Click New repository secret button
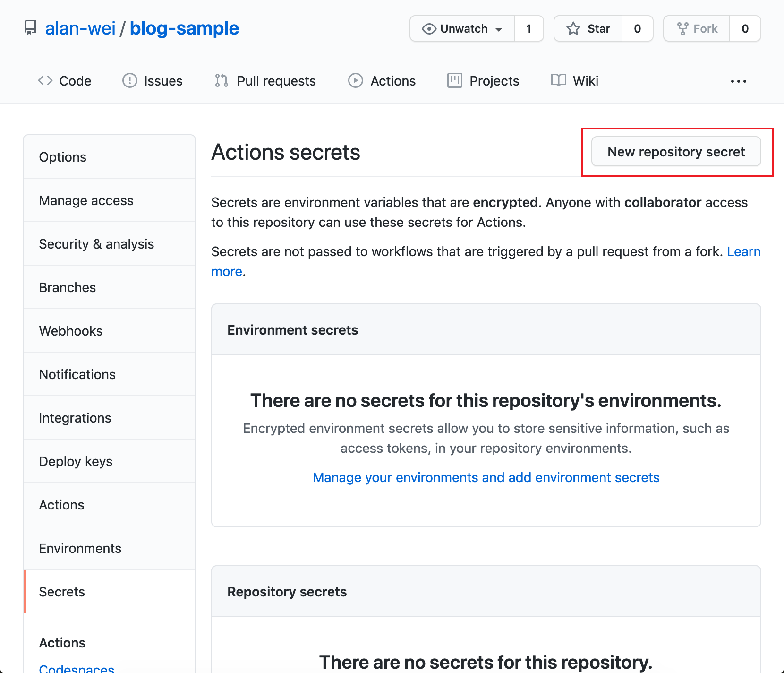Viewport: 784px width, 673px height. tap(676, 152)
